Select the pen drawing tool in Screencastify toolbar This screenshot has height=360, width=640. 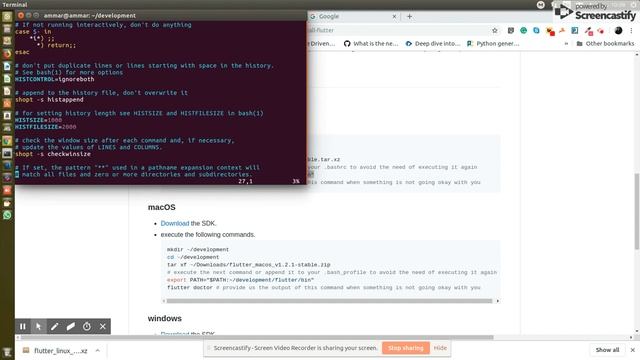[x=54, y=327]
